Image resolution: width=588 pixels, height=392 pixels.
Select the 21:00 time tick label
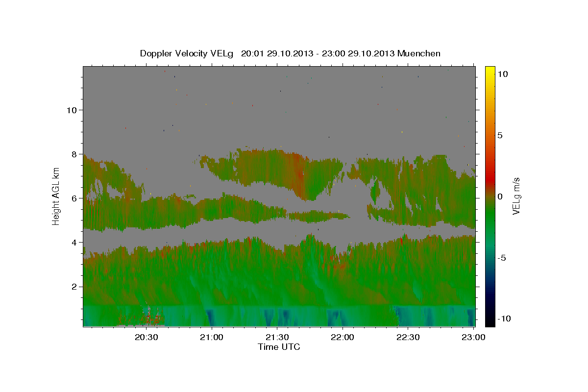click(x=212, y=338)
